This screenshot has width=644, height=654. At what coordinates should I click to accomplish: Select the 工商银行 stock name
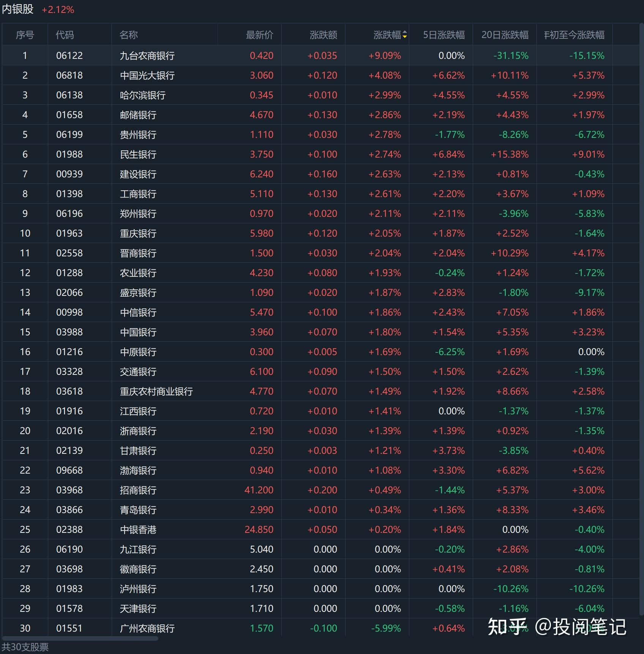point(138,194)
